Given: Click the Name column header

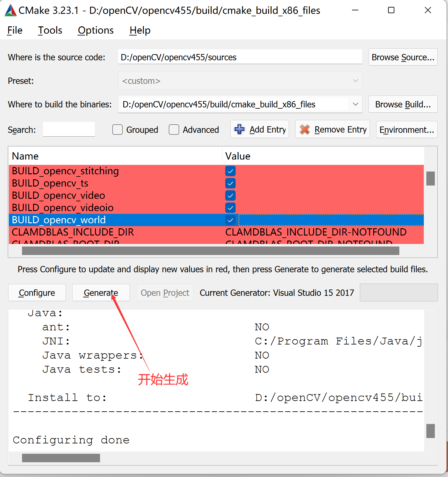Looking at the screenshot, I should [x=115, y=156].
